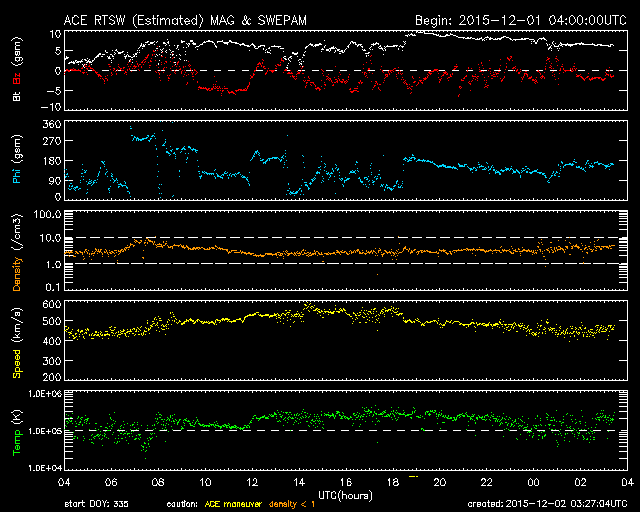Click the blue Phi (gsm) axis label
Image resolution: width=640 pixels, height=512 pixels.
[x=17, y=160]
